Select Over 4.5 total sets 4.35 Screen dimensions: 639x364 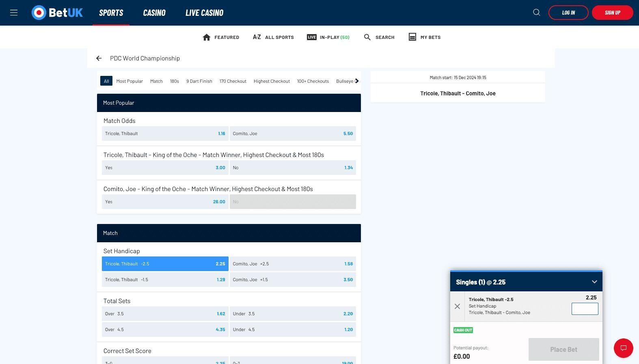165,330
